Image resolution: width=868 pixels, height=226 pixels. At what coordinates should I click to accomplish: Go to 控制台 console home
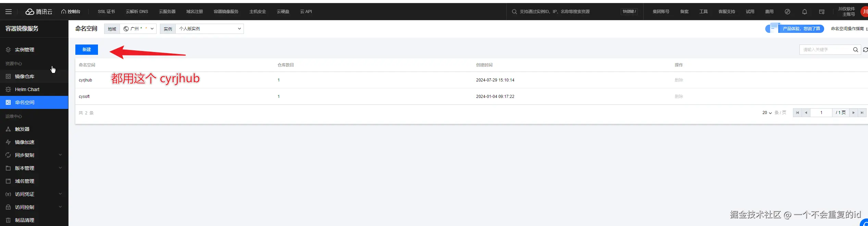coord(71,12)
